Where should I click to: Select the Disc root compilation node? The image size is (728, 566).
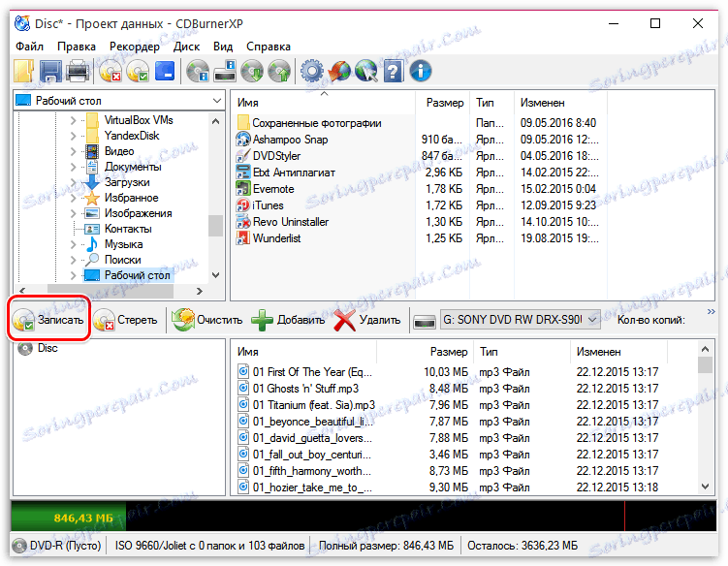tap(47, 348)
